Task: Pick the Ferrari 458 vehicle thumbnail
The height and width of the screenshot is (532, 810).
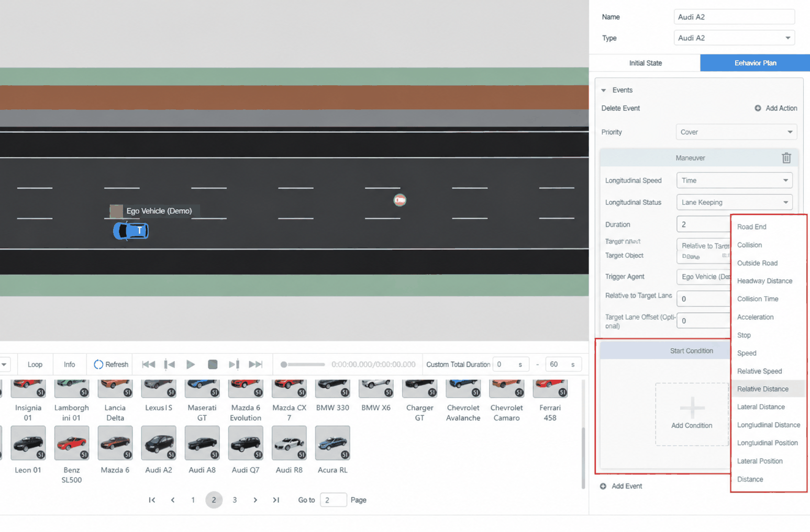Action: (x=550, y=389)
